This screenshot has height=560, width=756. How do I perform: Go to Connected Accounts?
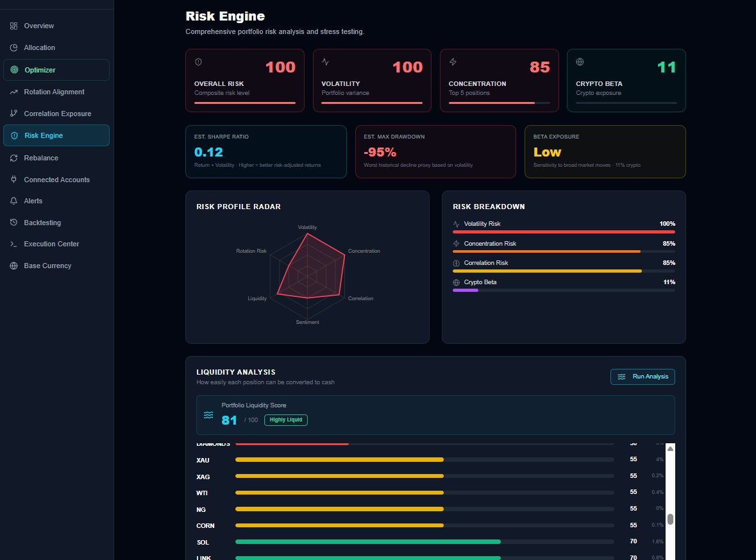coord(56,180)
